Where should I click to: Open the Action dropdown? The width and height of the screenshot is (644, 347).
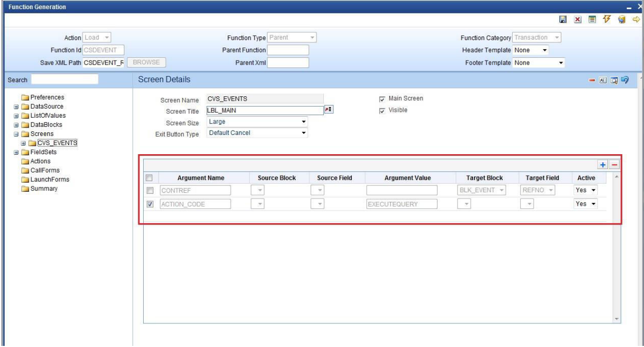pyautogui.click(x=97, y=37)
